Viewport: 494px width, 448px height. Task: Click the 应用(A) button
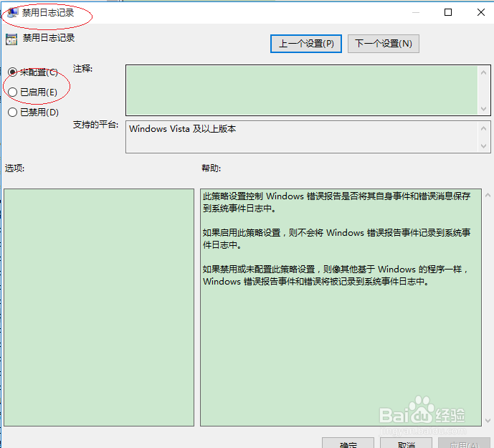tap(465, 444)
